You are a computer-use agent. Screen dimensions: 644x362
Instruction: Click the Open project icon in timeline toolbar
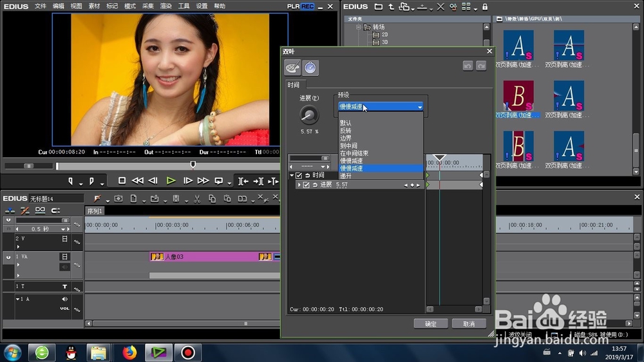[155, 199]
